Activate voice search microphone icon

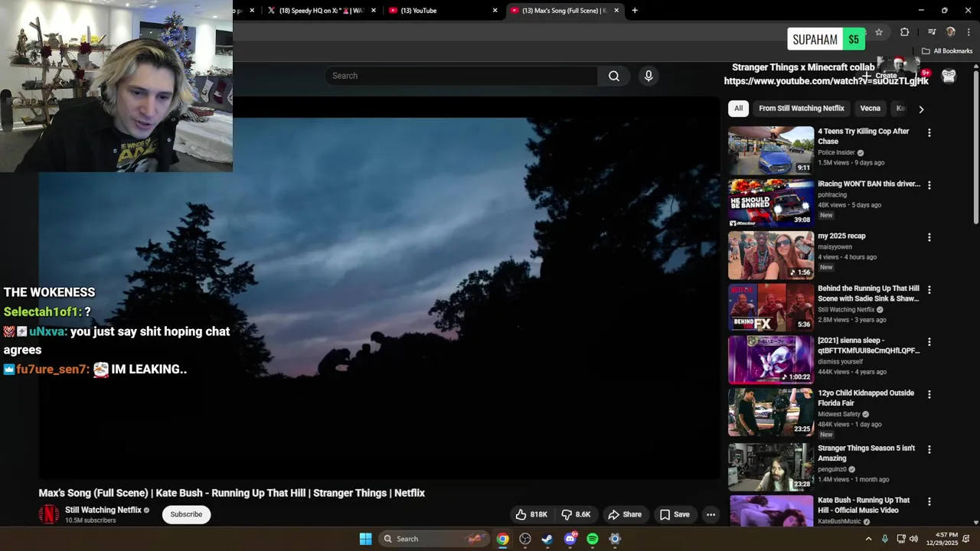click(x=648, y=76)
